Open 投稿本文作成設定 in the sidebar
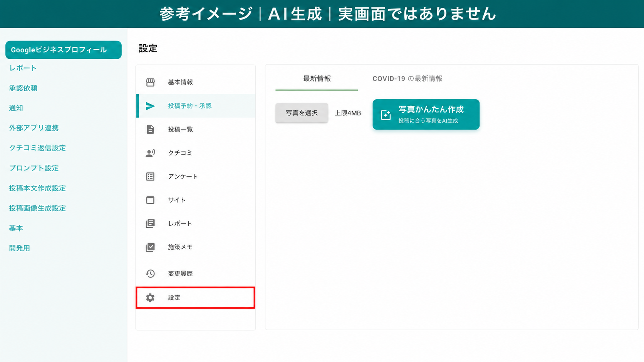644x362 pixels. [x=37, y=188]
